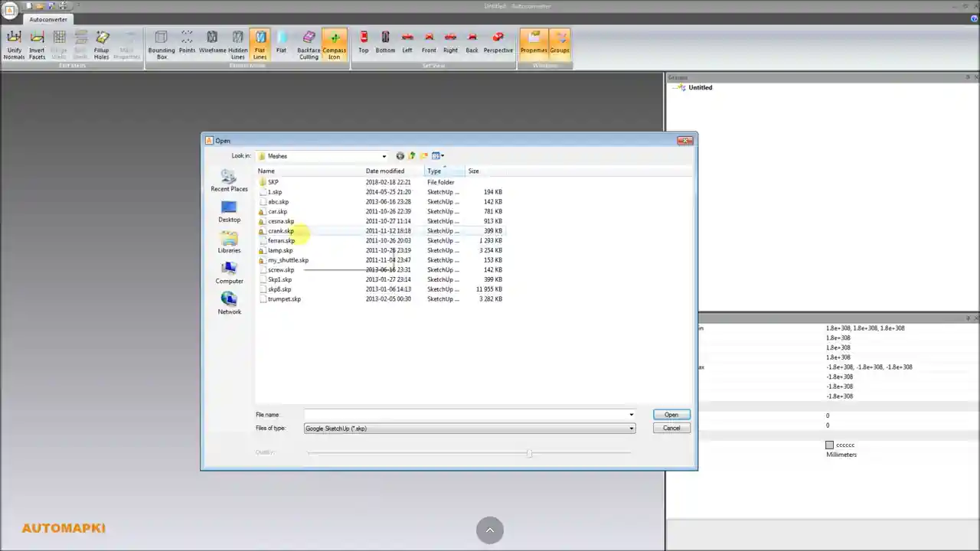
Task: Cancel the Open dialog
Action: pyautogui.click(x=671, y=428)
